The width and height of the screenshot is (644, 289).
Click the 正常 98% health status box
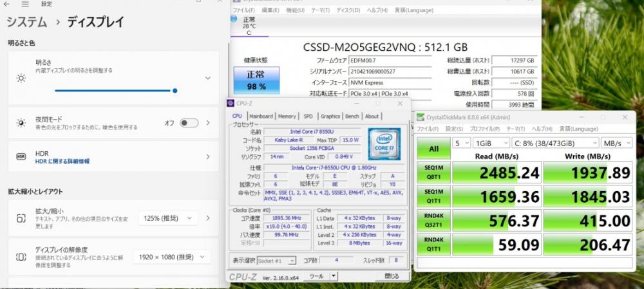(x=257, y=80)
